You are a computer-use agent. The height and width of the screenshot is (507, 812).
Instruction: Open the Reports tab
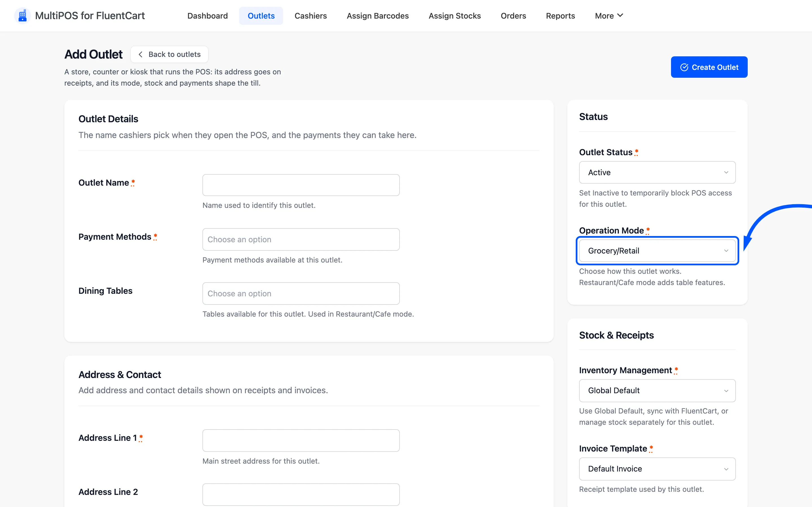pos(560,16)
